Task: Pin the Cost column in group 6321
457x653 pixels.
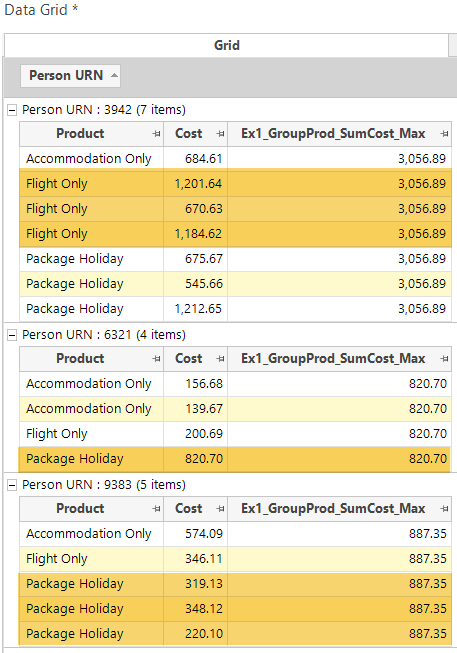Action: pos(220,359)
